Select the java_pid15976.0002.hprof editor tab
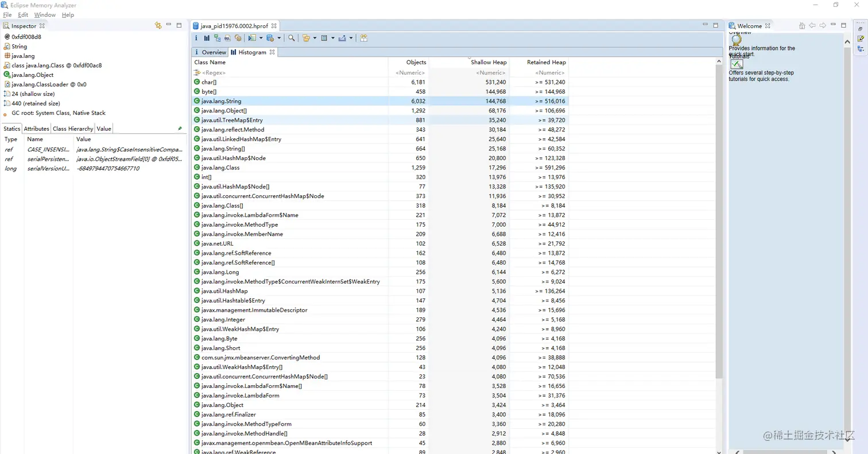Image resolution: width=868 pixels, height=454 pixels. (235, 26)
